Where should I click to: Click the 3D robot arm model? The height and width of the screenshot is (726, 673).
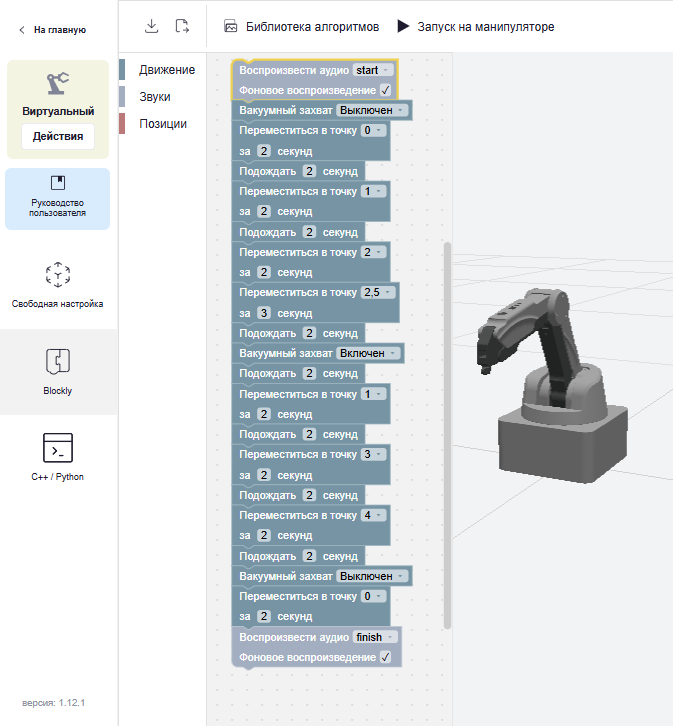tap(552, 384)
